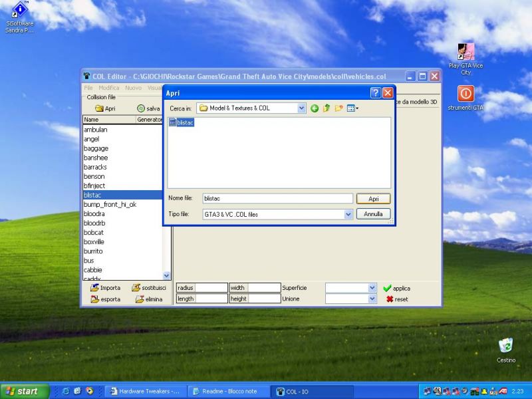Click the Name column header
This screenshot has width=532, height=399.
[109, 120]
